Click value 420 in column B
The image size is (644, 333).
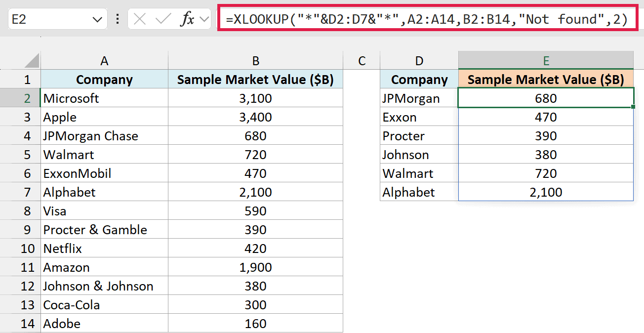(x=255, y=249)
